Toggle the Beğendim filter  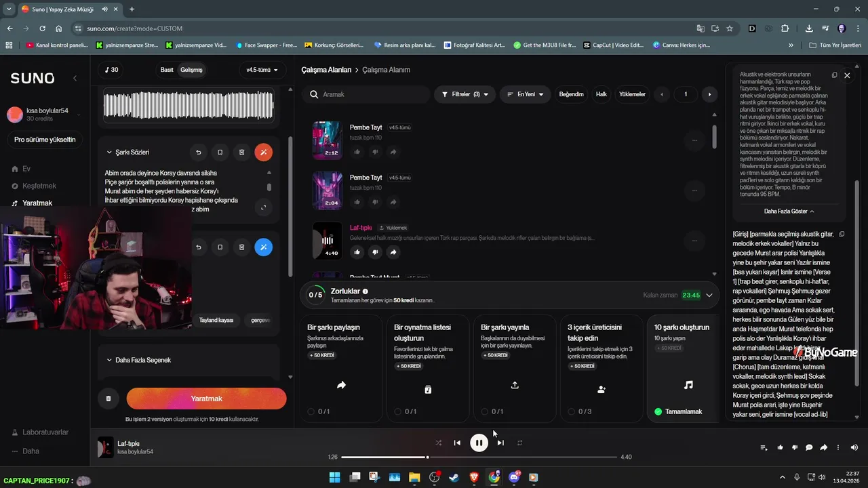click(571, 94)
